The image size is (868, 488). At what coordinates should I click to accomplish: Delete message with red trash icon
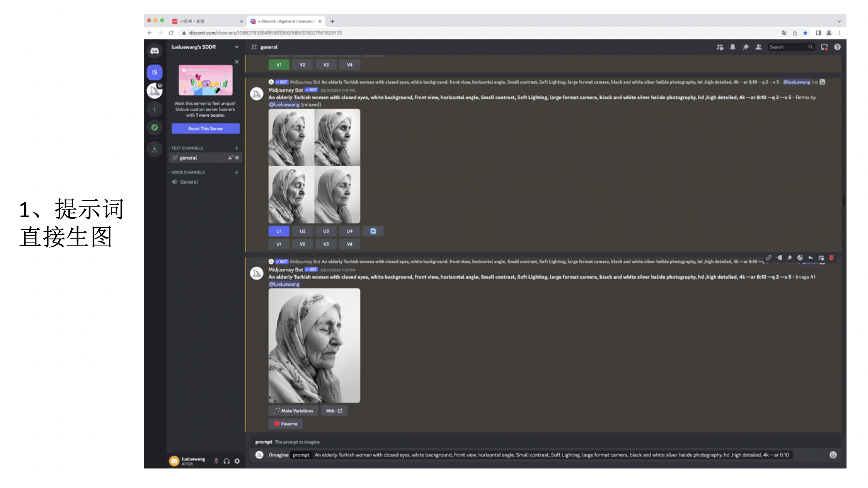(x=832, y=258)
